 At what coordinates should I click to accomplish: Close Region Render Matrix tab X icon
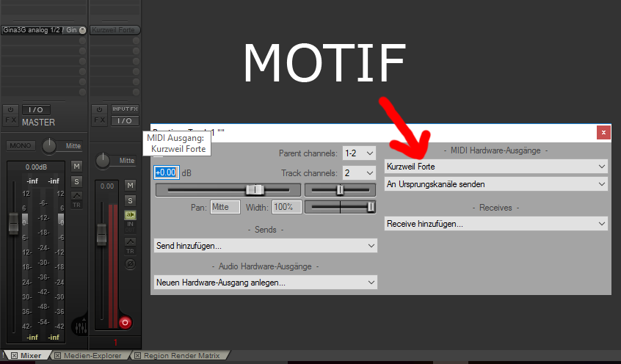(x=137, y=356)
